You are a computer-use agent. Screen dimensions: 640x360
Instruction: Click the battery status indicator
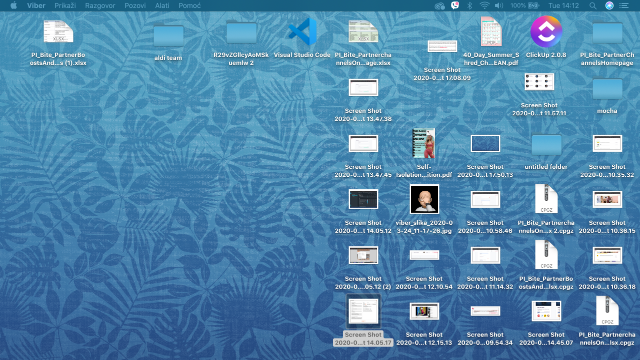525,5
